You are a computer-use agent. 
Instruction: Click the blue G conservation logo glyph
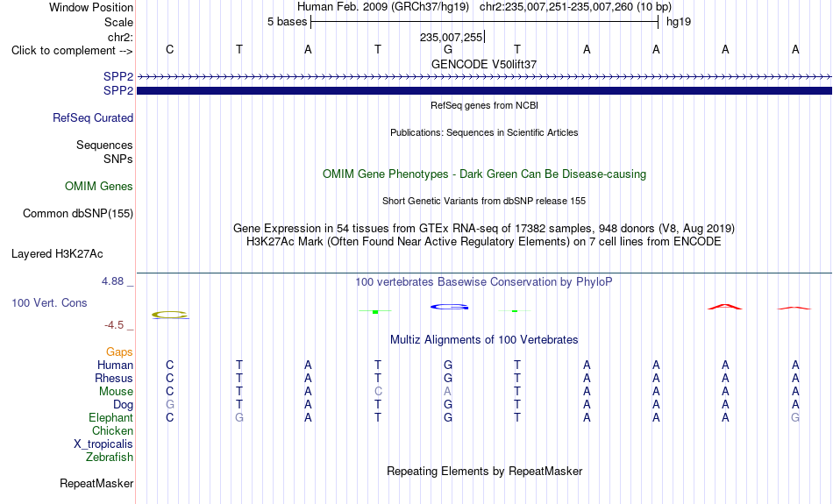click(450, 307)
